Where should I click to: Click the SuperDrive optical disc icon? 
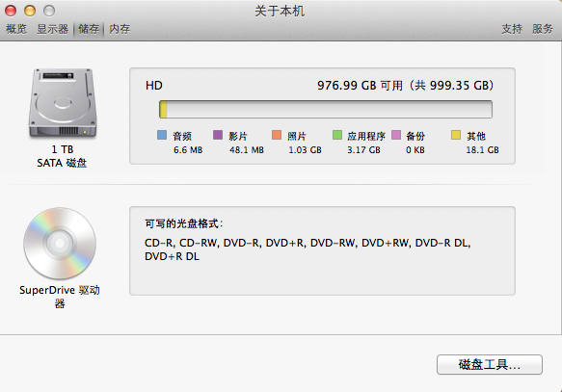tap(60, 243)
